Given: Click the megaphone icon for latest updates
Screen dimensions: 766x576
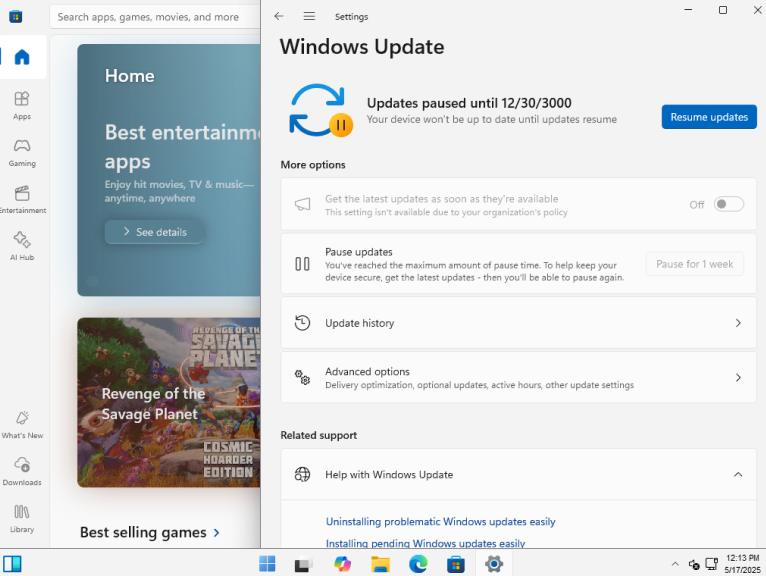Looking at the screenshot, I should coord(302,205).
